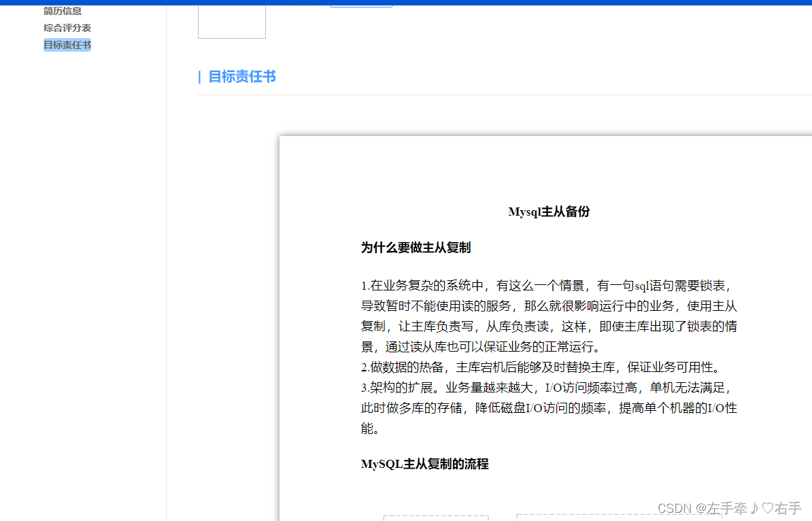Click the paragraph beginning 3.架构的扩展

click(x=549, y=408)
